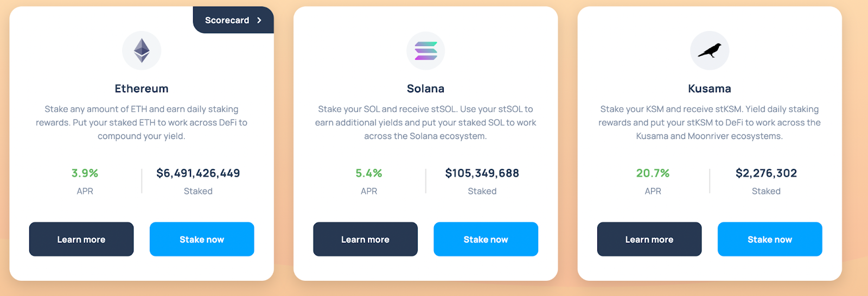
Task: Click Learn more under Ethereum
Action: (81, 239)
